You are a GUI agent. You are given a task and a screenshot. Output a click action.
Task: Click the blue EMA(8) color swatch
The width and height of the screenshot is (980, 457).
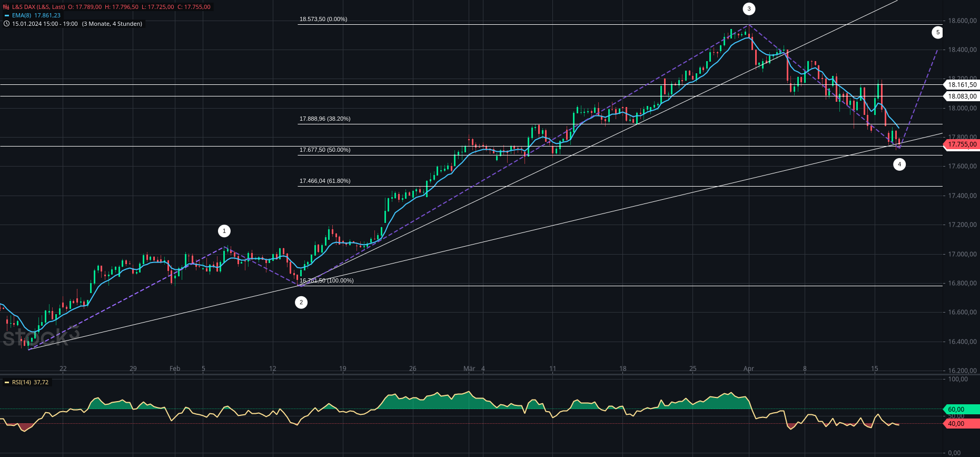point(6,16)
